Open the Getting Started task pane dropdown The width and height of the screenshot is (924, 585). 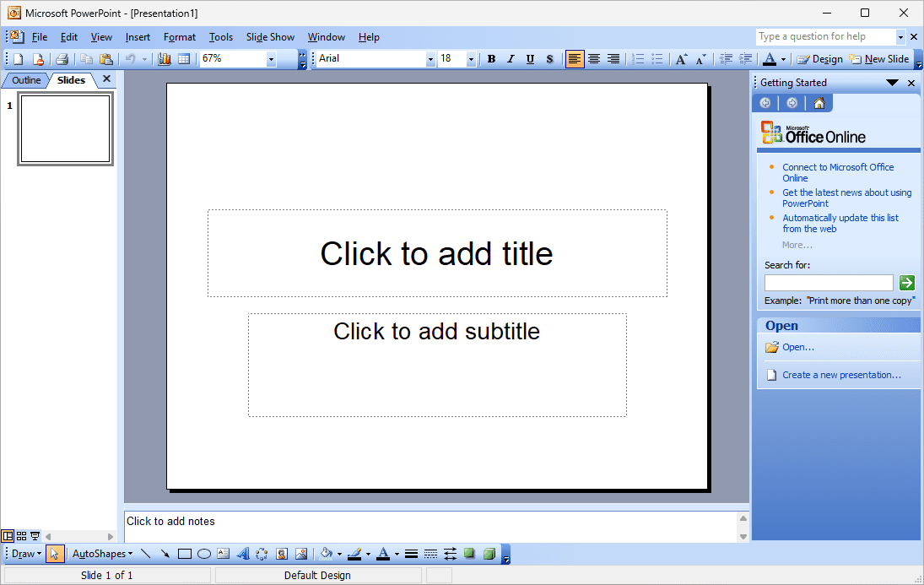(892, 83)
